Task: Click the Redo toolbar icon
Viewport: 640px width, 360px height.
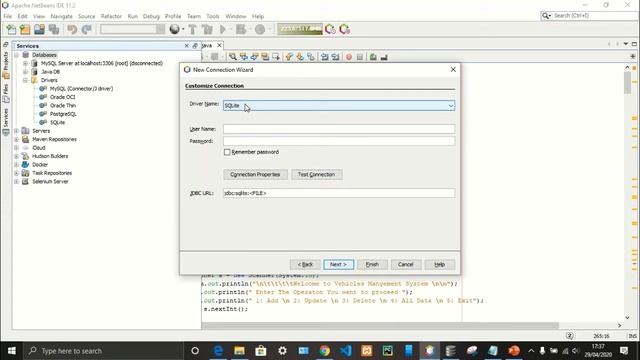Action: (x=87, y=29)
